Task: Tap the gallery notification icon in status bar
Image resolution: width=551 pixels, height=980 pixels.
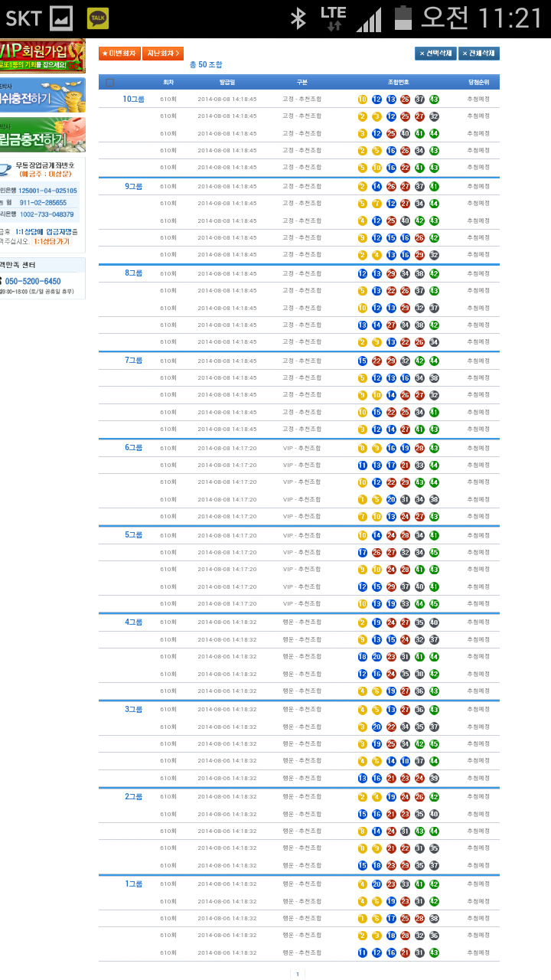Action: [x=61, y=18]
